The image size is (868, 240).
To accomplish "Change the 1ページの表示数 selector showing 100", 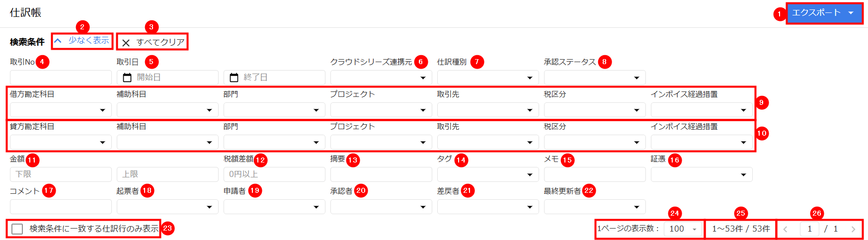I will tap(683, 229).
